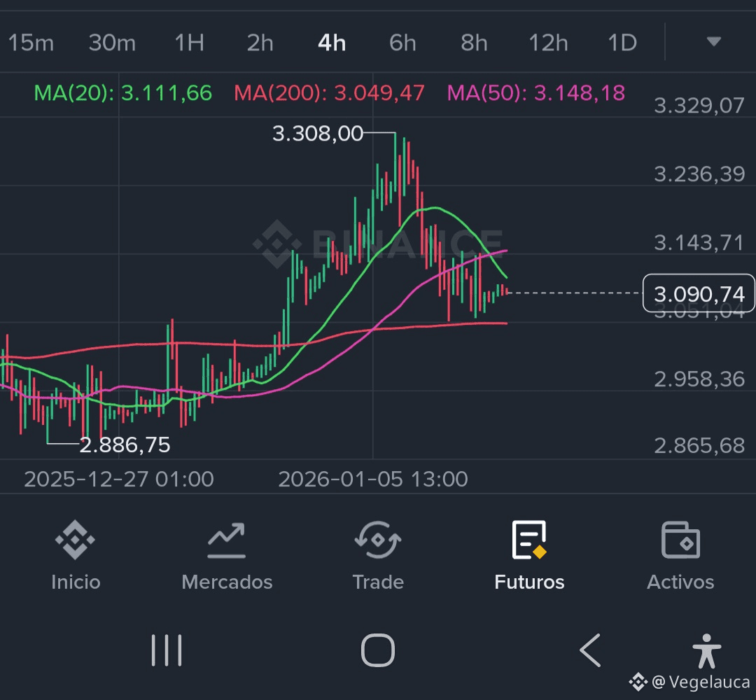Viewport: 756px width, 700px height.
Task: Tap the 3.308,00 high price marker
Action: 318,134
